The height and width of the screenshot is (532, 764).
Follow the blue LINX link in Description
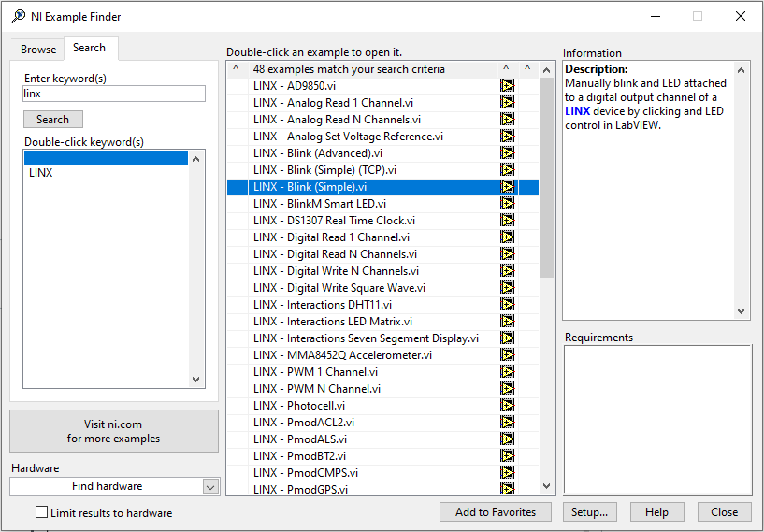(x=577, y=111)
